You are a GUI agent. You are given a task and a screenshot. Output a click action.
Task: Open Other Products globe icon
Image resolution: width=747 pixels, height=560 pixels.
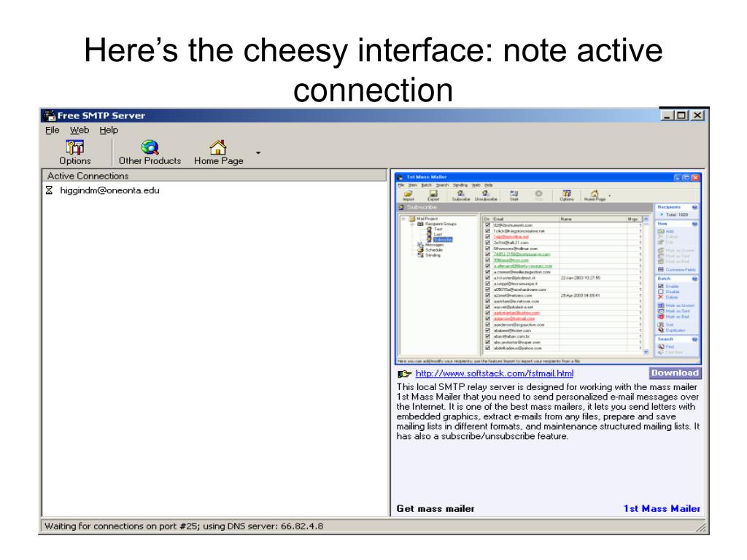[x=150, y=147]
